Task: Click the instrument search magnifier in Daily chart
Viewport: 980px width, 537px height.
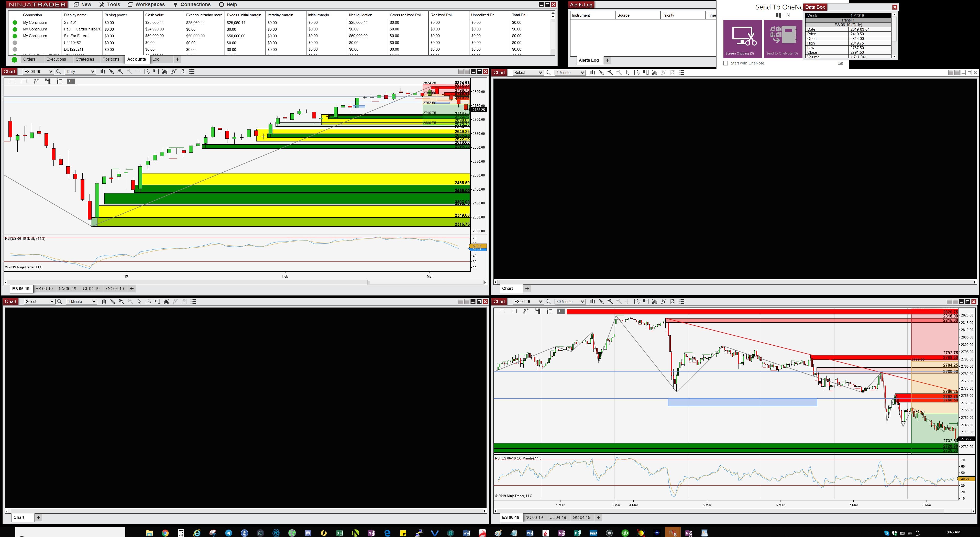Action: tap(58, 72)
